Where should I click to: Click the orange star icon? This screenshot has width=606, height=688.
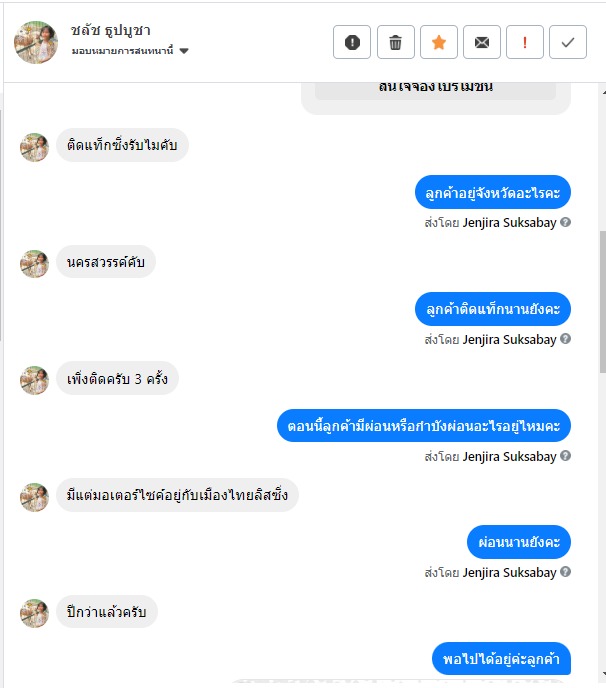click(439, 42)
